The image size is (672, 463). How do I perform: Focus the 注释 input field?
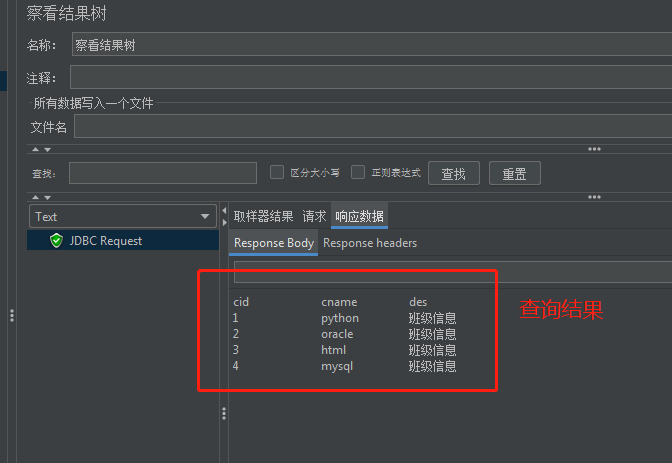(x=371, y=77)
